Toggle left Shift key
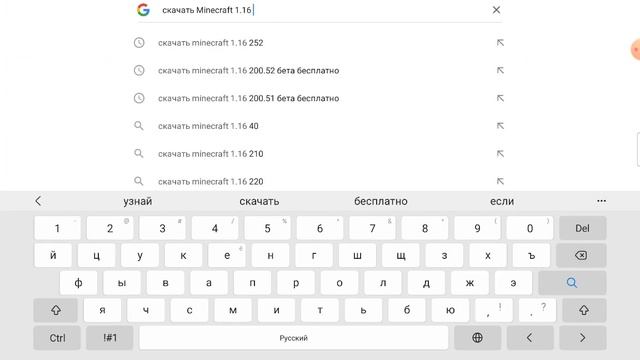 (56, 310)
